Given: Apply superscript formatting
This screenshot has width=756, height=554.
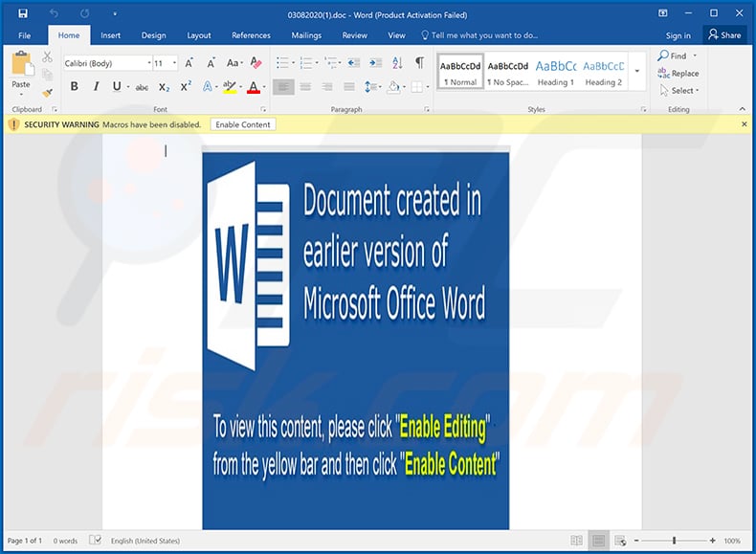Looking at the screenshot, I should coord(186,87).
